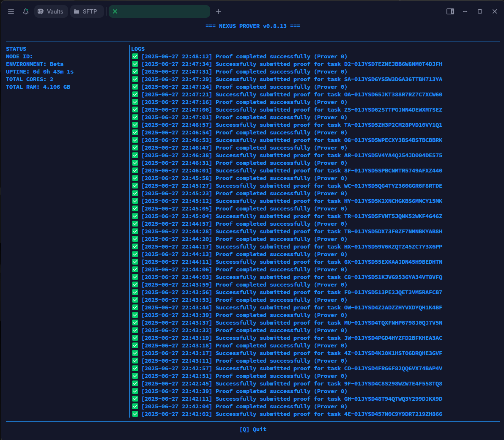Viewport: 504px width, 440px height.
Task: Click the green check at 22:45:12 log
Action: click(135, 201)
